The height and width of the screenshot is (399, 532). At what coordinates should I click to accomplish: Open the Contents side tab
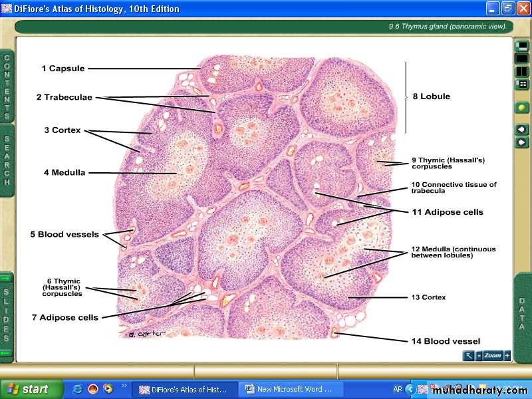click(7, 83)
